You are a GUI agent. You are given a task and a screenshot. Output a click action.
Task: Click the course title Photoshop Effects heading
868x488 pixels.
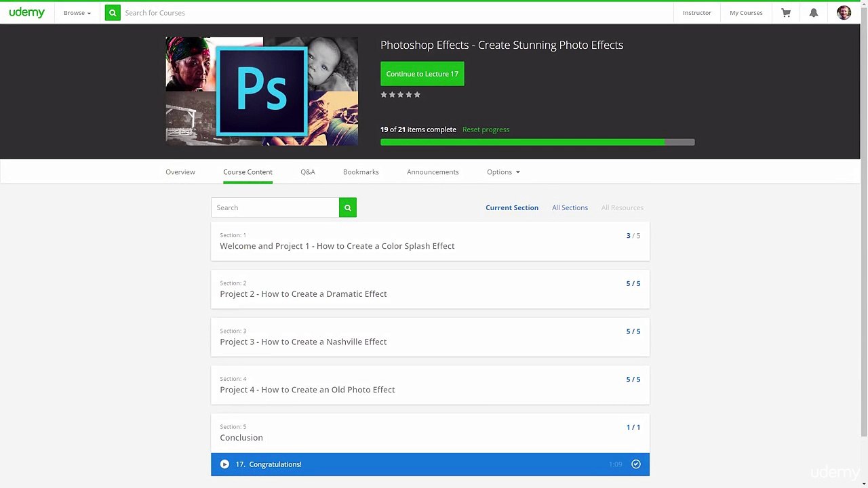[x=502, y=45]
